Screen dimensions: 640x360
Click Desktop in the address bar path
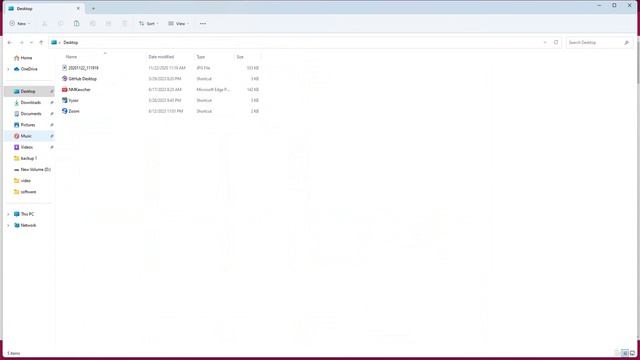click(x=71, y=42)
